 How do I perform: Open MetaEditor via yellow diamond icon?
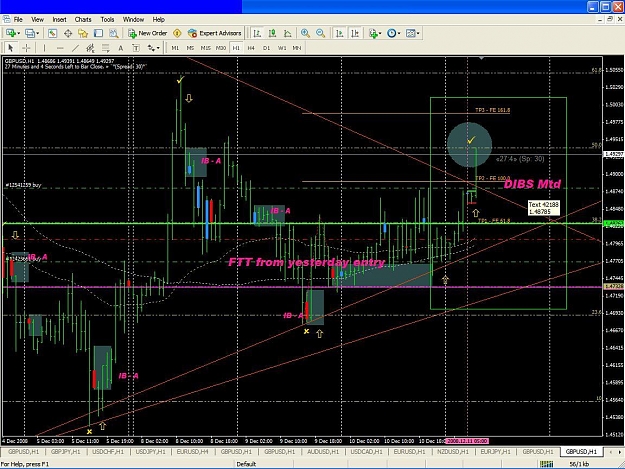pyautogui.click(x=177, y=33)
